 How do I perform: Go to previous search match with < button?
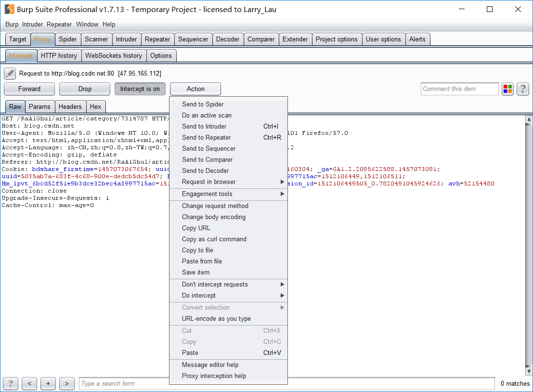29,383
